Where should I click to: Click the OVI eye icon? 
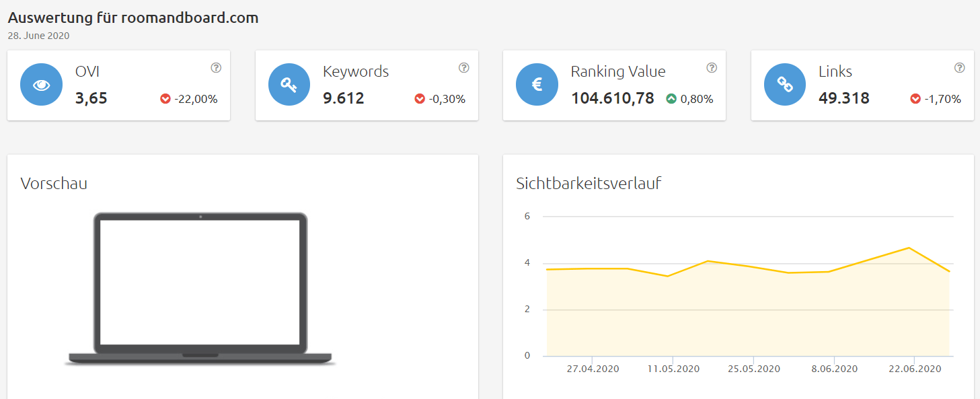click(41, 85)
